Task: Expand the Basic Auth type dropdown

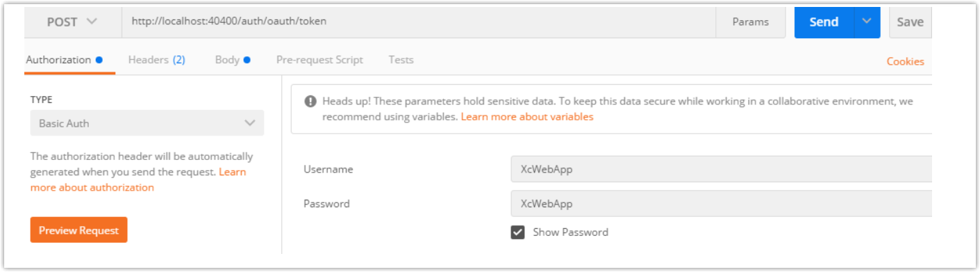Action: pos(147,123)
